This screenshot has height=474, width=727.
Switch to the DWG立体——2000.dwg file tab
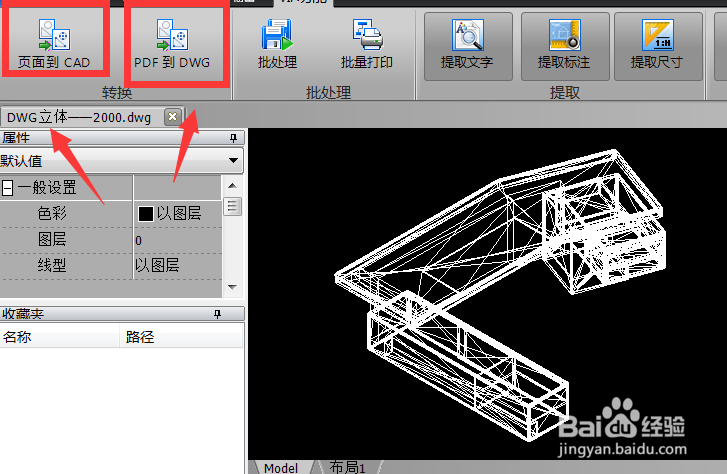click(x=79, y=117)
